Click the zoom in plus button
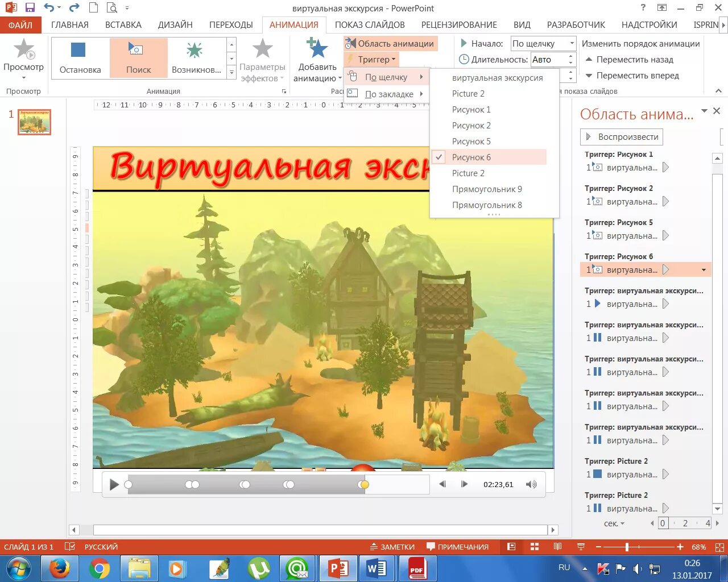The height and width of the screenshot is (582, 728). click(x=680, y=547)
